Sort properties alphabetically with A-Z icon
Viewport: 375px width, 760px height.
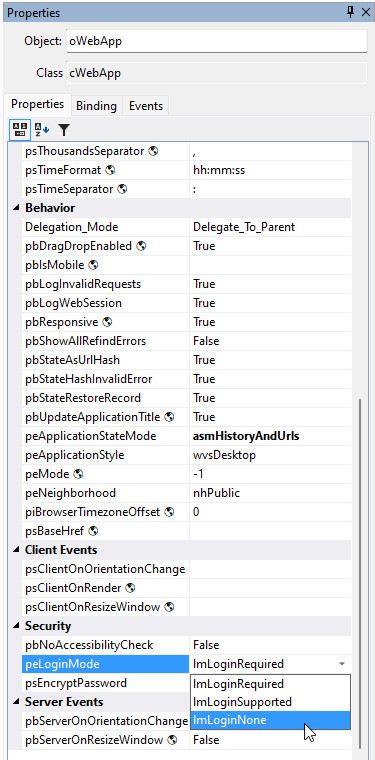tap(42, 129)
